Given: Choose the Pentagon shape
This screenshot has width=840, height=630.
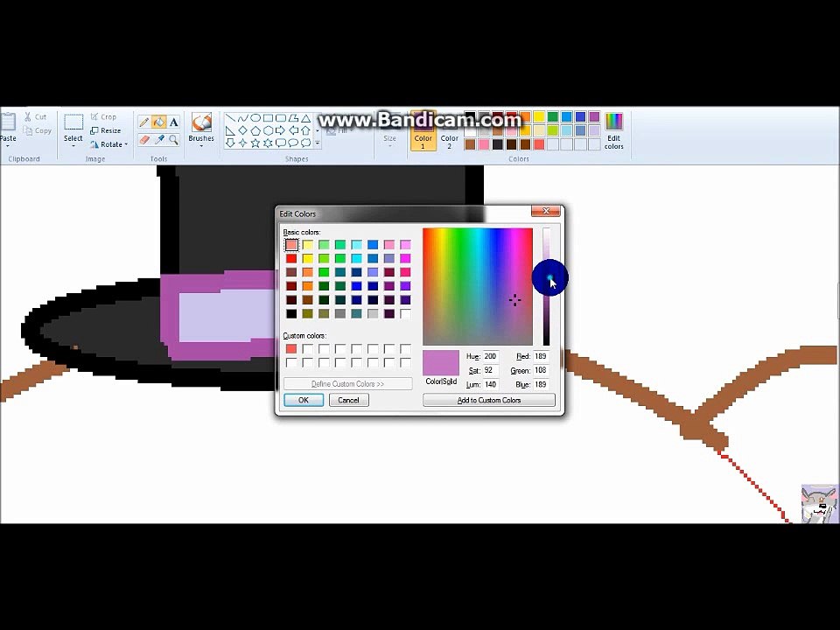Looking at the screenshot, I should click(x=255, y=130).
